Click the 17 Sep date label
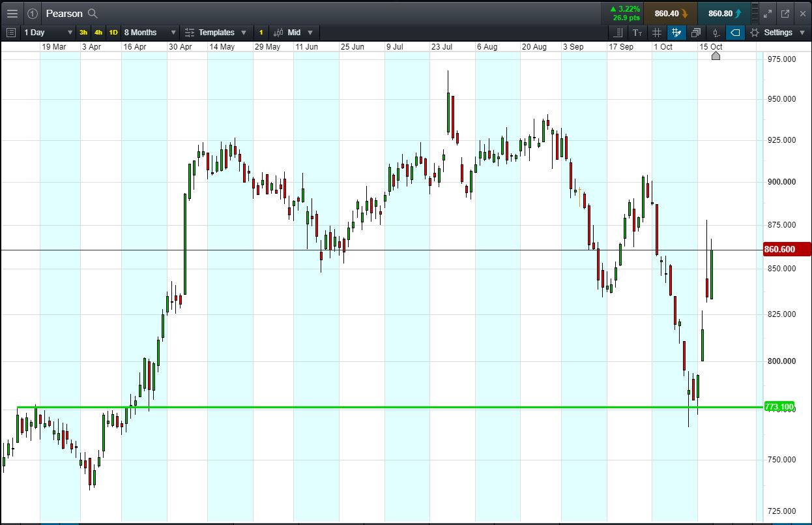This screenshot has height=525, width=812. [x=620, y=47]
